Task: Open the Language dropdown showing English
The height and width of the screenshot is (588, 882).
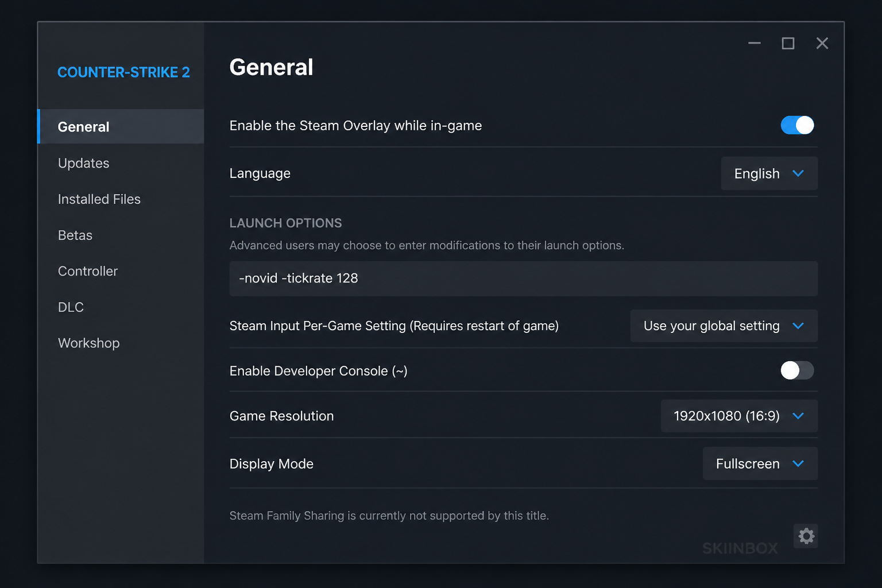Action: [769, 173]
